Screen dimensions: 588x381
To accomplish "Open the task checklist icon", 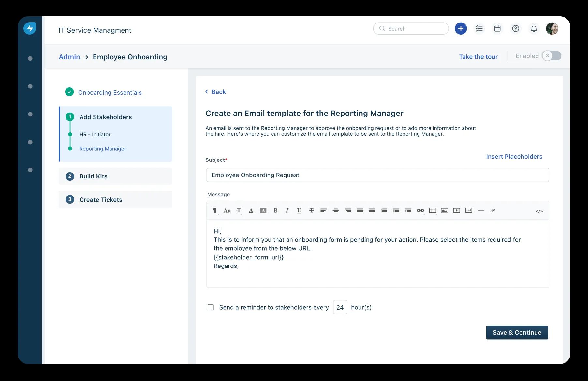I will (x=479, y=29).
